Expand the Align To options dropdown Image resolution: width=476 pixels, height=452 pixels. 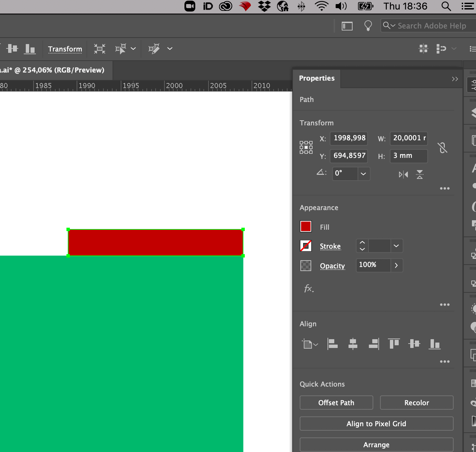pyautogui.click(x=310, y=344)
